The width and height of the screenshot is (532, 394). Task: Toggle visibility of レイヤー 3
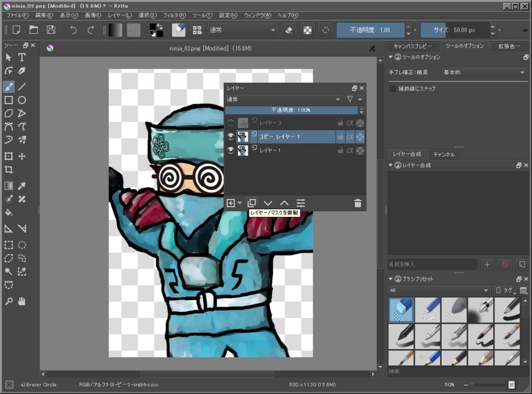(231, 123)
